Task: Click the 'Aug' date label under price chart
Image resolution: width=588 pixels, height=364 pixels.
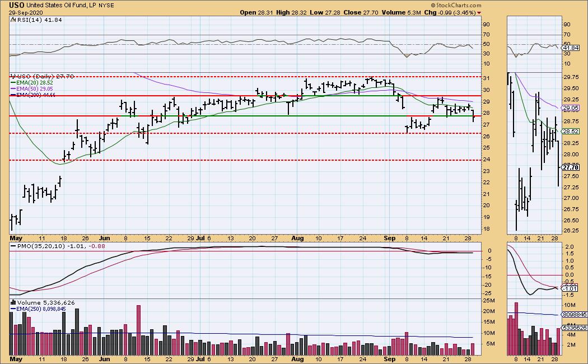Action: coord(297,238)
